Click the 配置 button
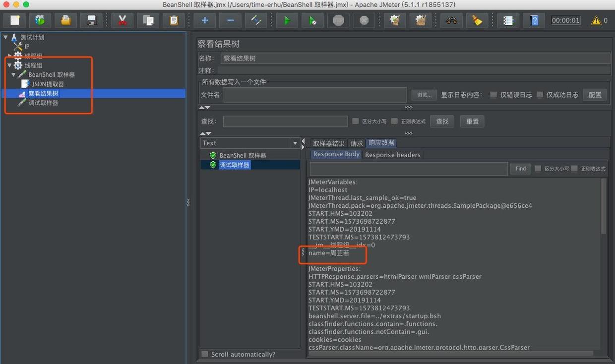Screen dimensions: 615x364 tap(595, 95)
